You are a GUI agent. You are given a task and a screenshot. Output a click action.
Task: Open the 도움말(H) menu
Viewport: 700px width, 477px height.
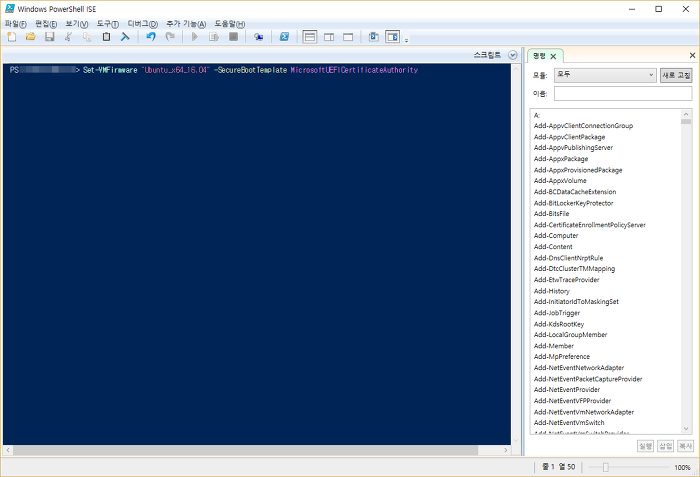pyautogui.click(x=230, y=24)
